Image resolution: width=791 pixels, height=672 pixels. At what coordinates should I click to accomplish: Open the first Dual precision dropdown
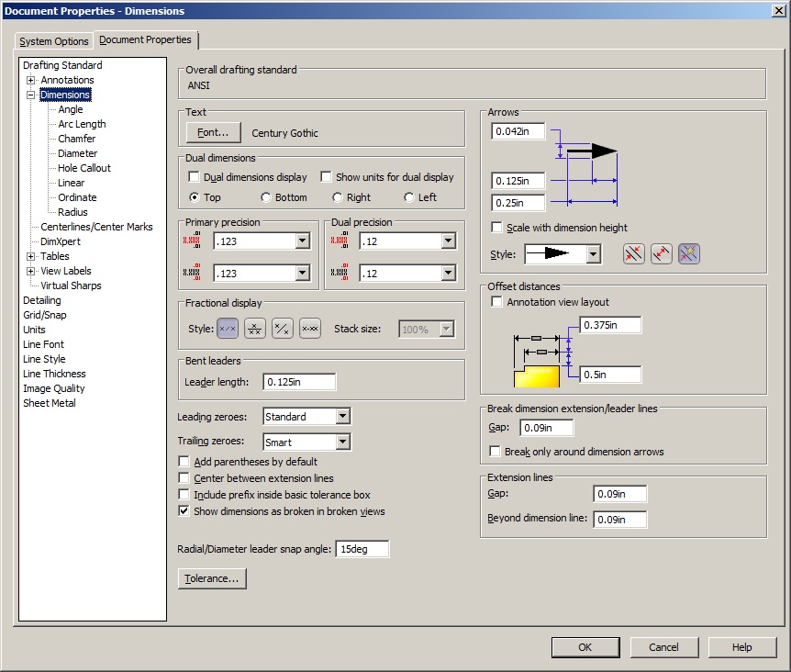point(449,241)
